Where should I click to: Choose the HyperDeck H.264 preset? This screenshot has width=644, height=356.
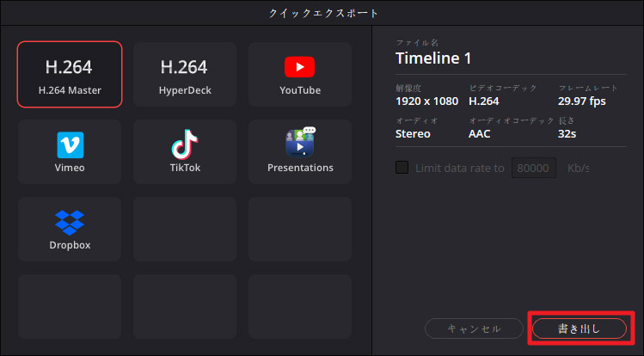pos(185,74)
